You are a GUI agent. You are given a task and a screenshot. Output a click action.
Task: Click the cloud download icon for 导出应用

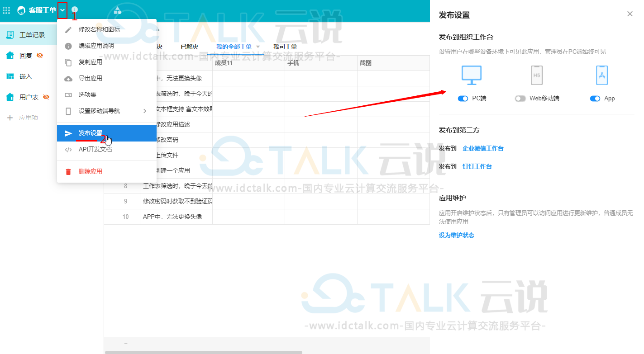(68, 79)
